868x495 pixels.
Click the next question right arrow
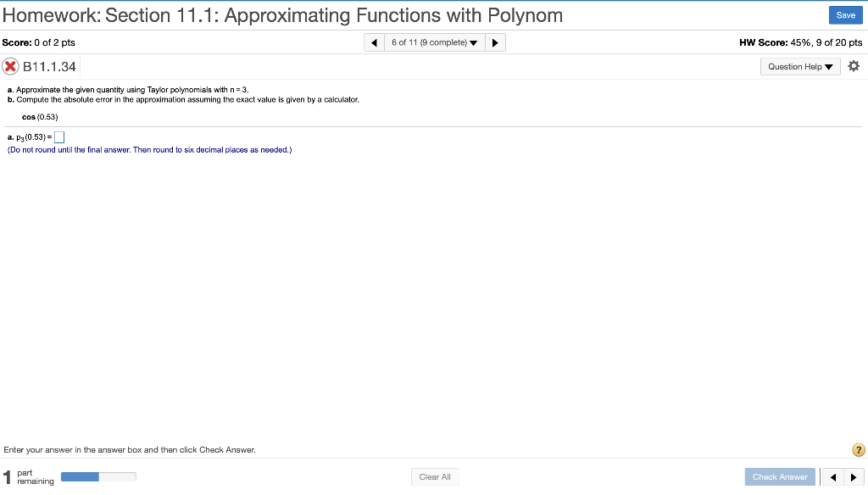coord(495,42)
